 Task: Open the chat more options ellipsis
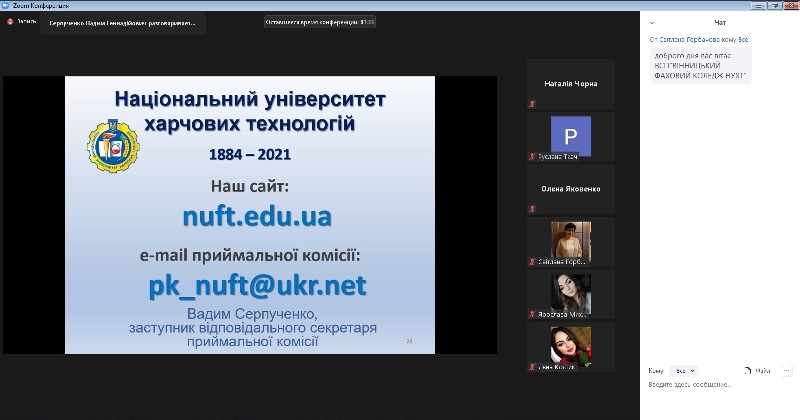786,369
